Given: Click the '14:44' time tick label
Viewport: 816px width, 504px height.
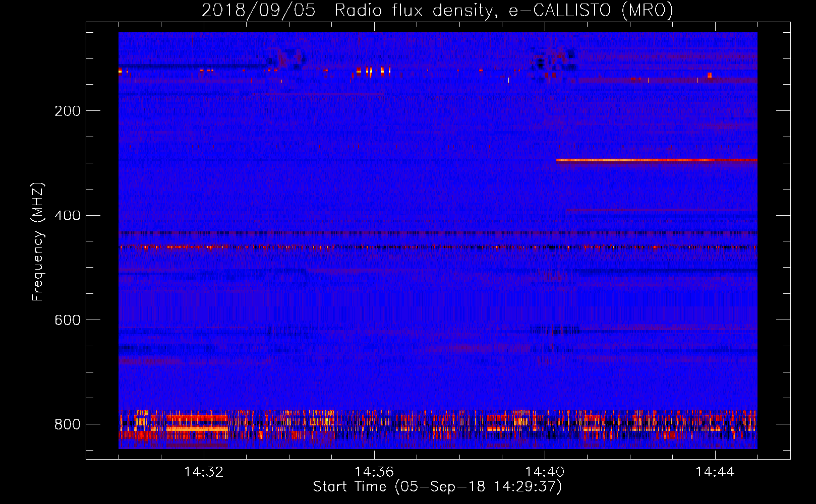Looking at the screenshot, I should (715, 472).
